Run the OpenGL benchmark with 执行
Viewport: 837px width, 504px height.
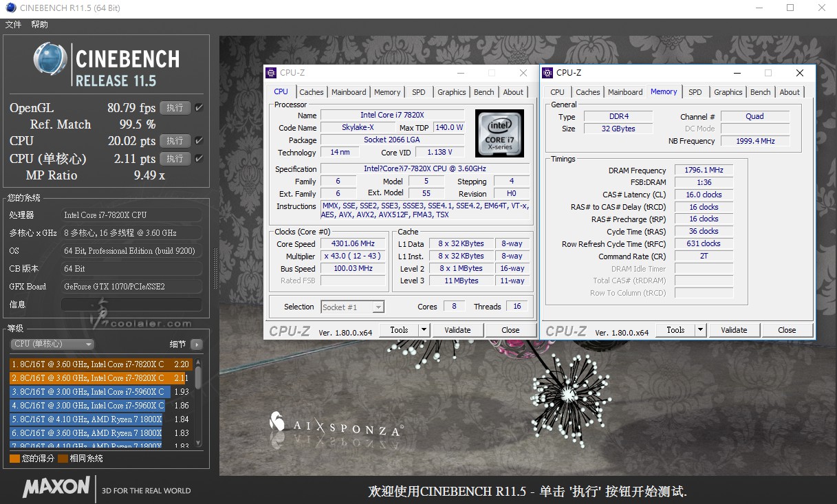click(175, 108)
